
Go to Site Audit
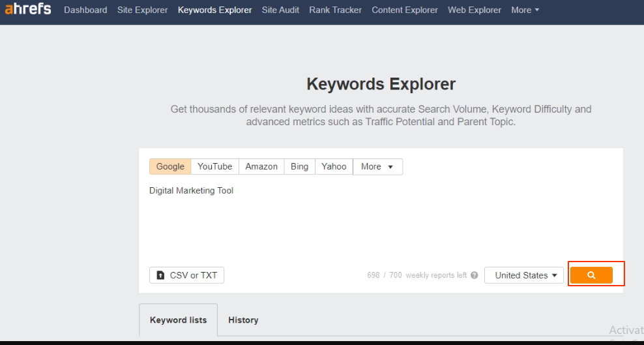tap(280, 10)
